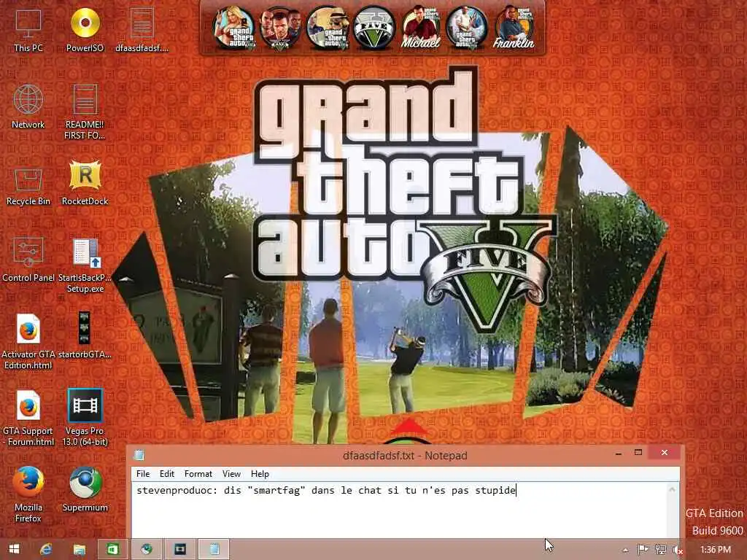The image size is (747, 560).
Task: Click the word "stupide" in Notepad
Action: tap(495, 490)
